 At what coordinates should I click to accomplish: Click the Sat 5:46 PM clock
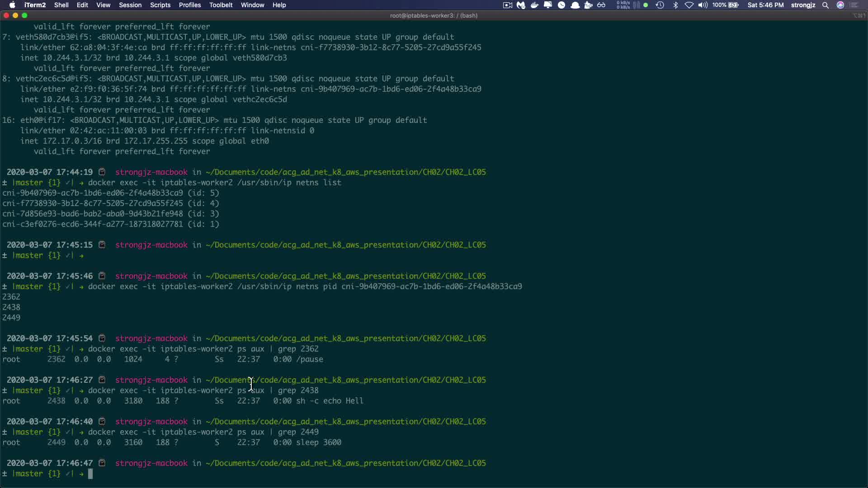(x=765, y=5)
